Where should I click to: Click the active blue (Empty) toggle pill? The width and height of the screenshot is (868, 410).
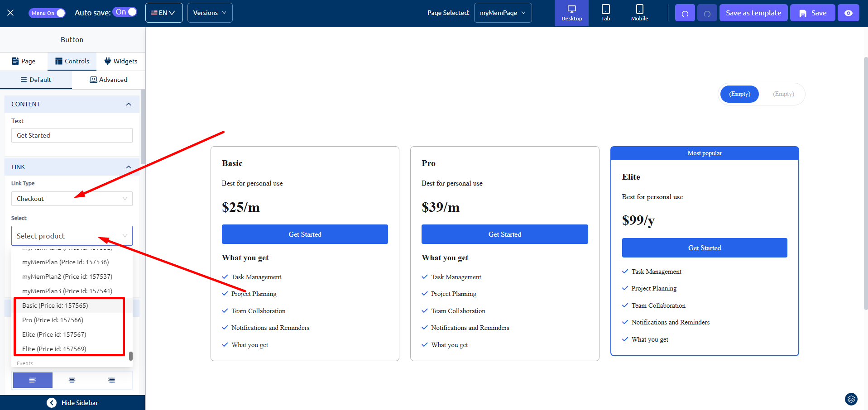click(739, 94)
